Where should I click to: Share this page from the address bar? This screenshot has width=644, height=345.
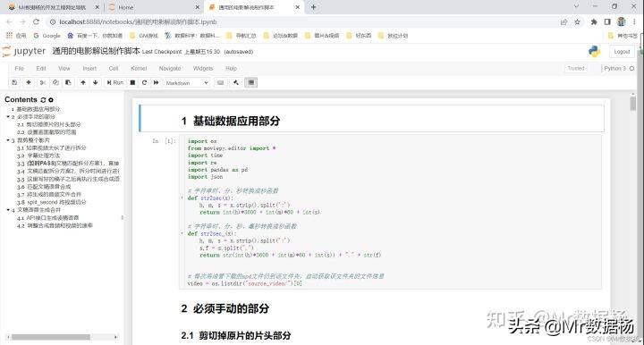(x=563, y=22)
